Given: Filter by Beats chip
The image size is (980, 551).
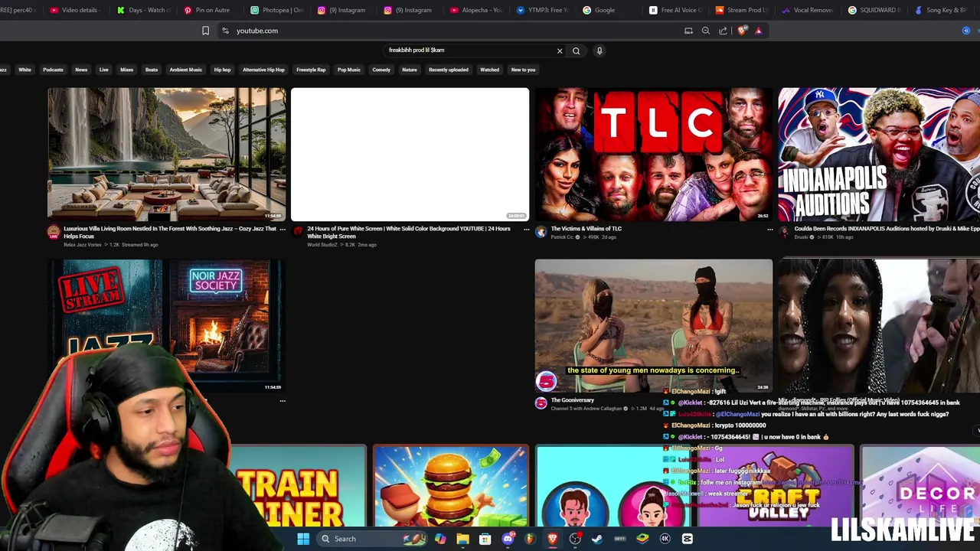Looking at the screenshot, I should (x=152, y=70).
